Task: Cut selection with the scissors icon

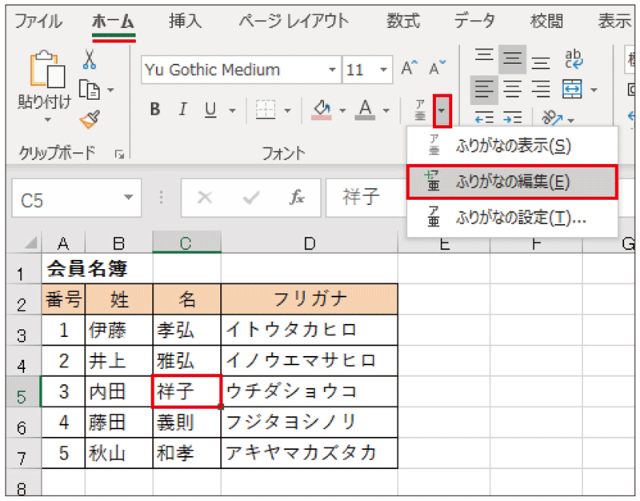Action: click(89, 59)
